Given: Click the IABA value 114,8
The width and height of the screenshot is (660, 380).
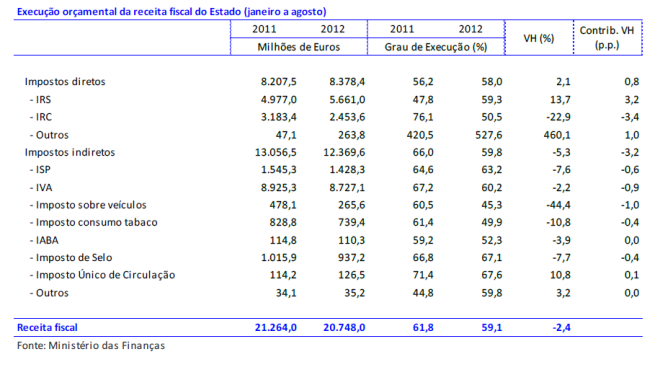Looking at the screenshot, I should tap(283, 240).
